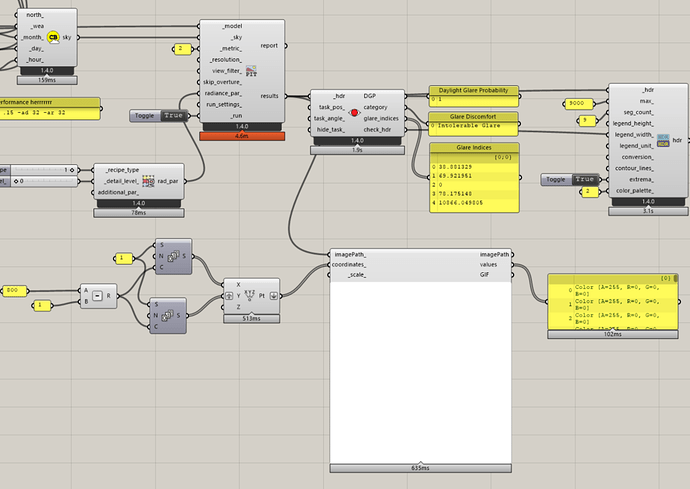Click the results output label
Image resolution: width=690 pixels, height=489 pixels.
(x=269, y=96)
